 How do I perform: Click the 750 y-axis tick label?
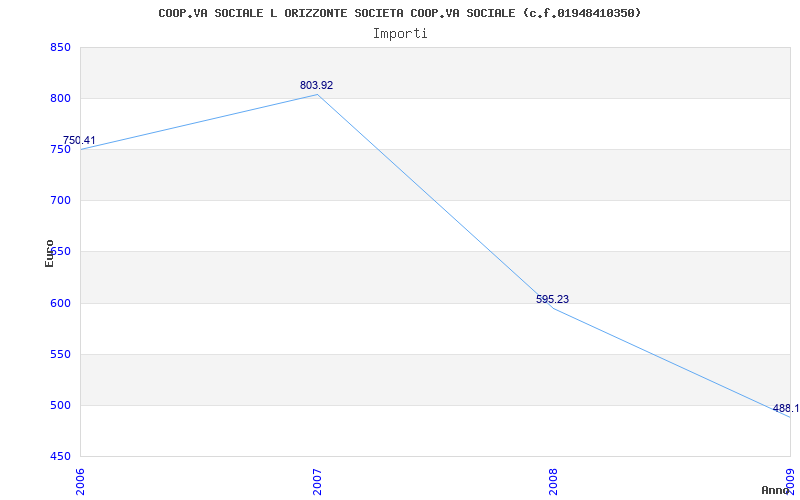point(60,149)
